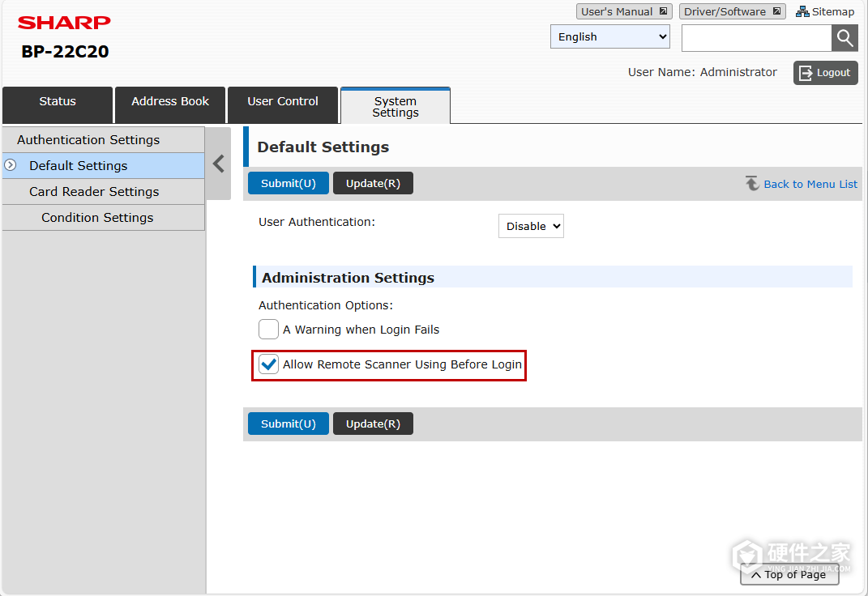The image size is (868, 596).
Task: Click the top Update(R) button
Action: [373, 183]
